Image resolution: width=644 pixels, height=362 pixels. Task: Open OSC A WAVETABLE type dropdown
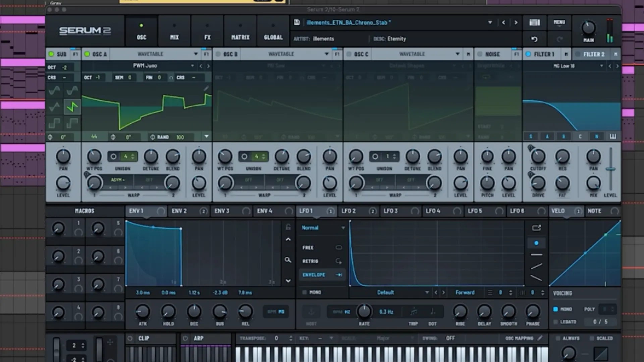click(196, 54)
